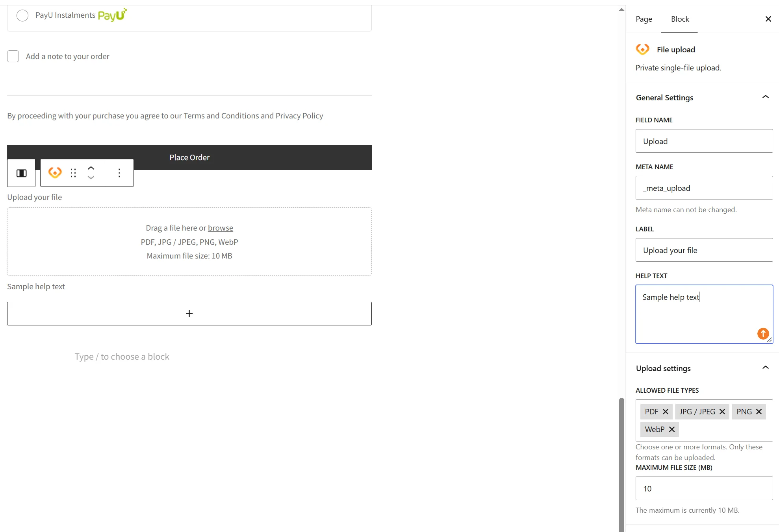Screen dimensions: 779x532
Task: Click the Type / to choose a block placeholder
Action: 122,357
